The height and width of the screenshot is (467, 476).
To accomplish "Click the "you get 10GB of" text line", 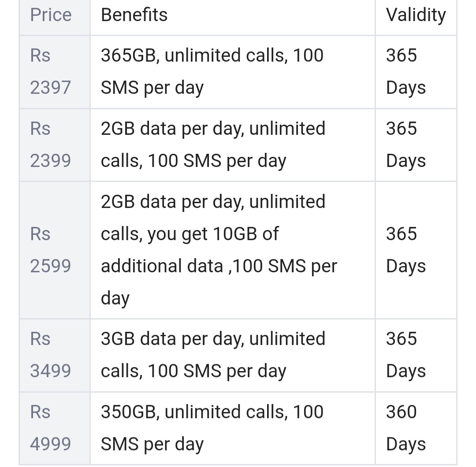I will pyautogui.click(x=190, y=233).
